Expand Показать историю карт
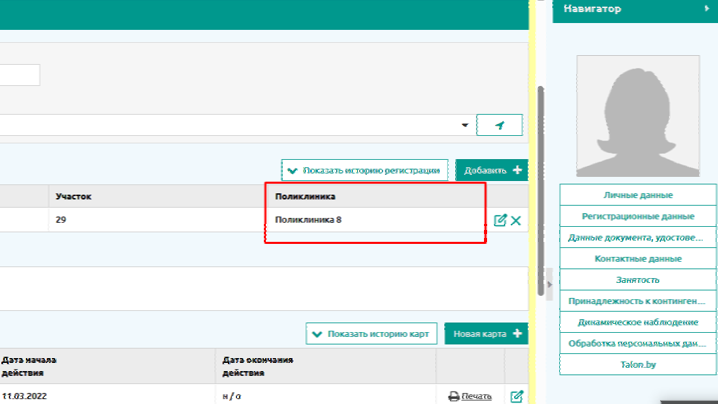 tap(374, 334)
